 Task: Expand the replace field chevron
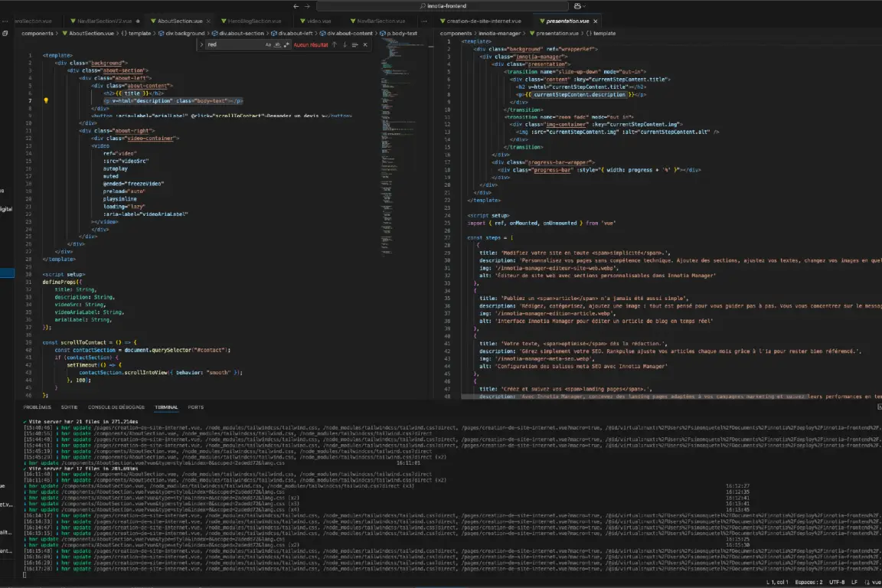pyautogui.click(x=202, y=45)
